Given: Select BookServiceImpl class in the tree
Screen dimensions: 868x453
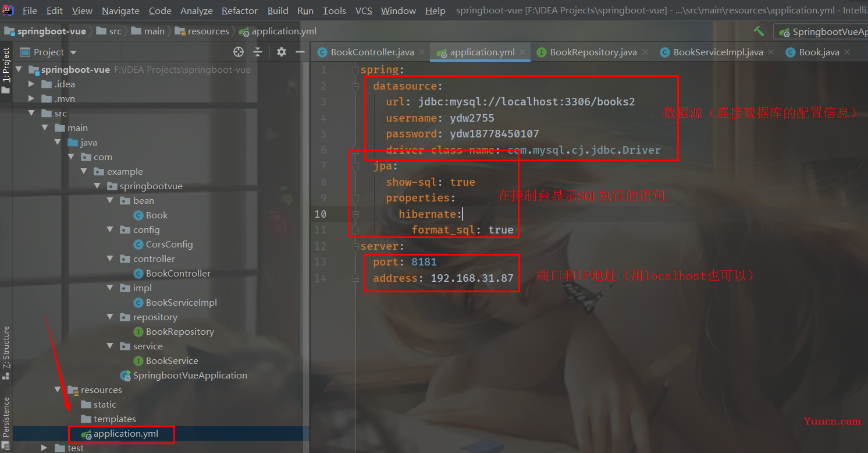Looking at the screenshot, I should click(x=175, y=303).
